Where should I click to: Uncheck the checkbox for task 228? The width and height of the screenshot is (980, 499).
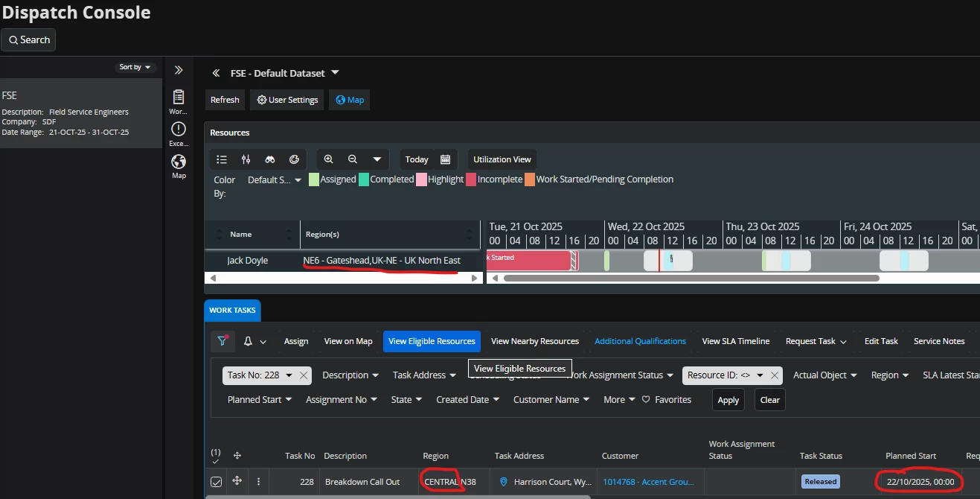click(216, 482)
